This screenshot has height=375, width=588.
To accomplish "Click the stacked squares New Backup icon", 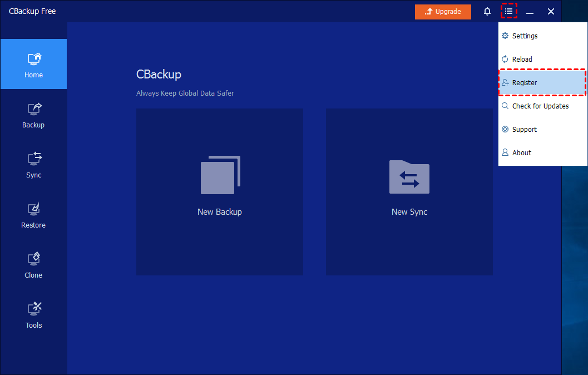I will (220, 175).
